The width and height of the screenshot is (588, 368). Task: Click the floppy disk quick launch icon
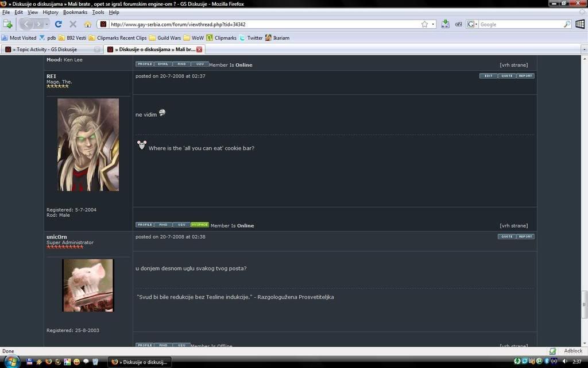pyautogui.click(x=30, y=362)
